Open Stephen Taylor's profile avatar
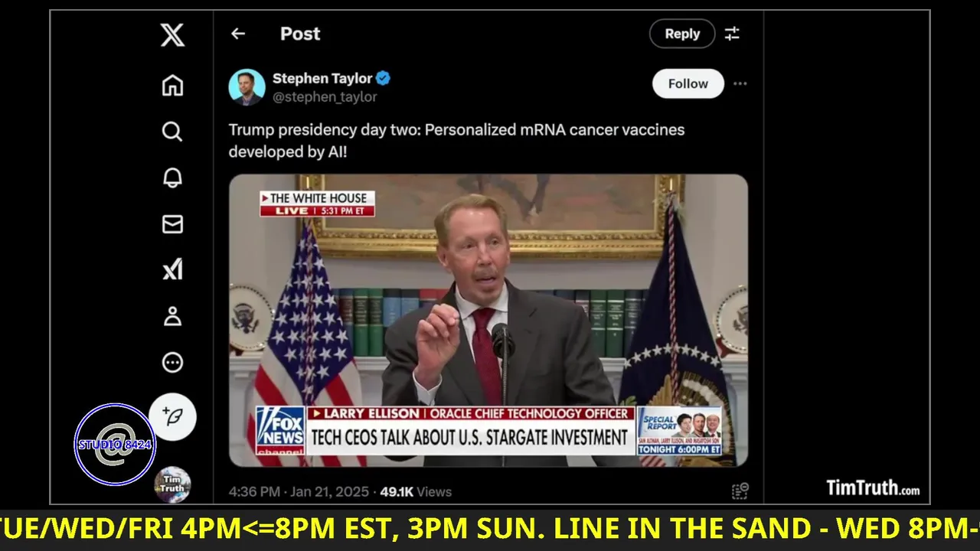Image resolution: width=980 pixels, height=551 pixels. pos(247,87)
